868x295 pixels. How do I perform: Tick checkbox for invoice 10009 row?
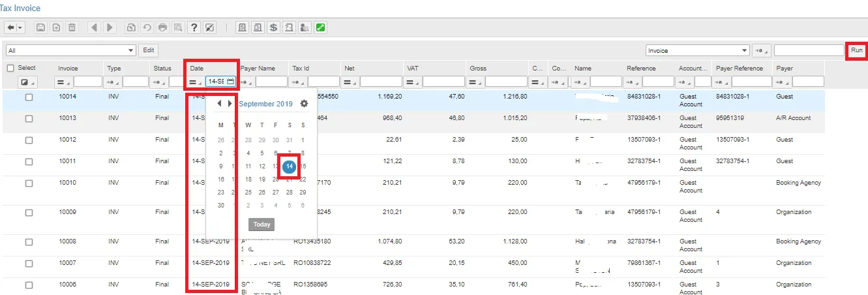[x=29, y=213]
